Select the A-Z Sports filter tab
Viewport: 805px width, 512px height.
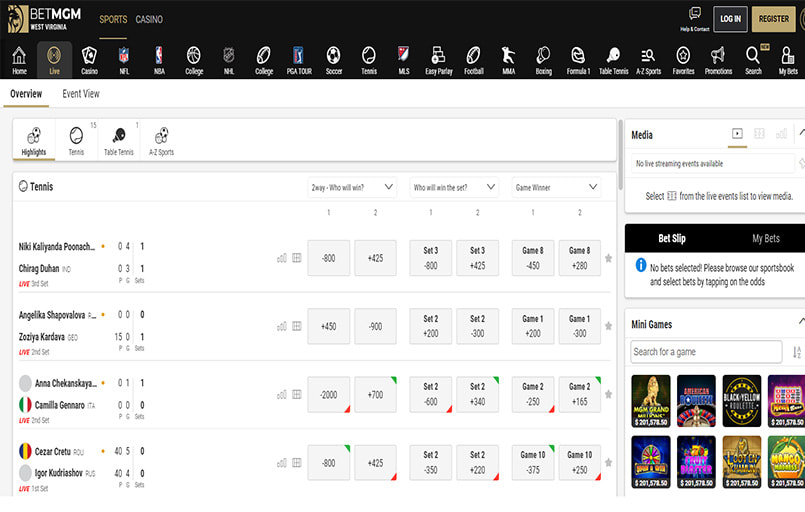162,141
